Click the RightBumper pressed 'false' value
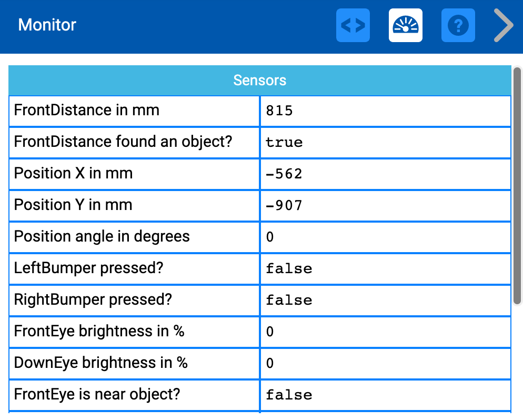523x420 pixels. pyautogui.click(x=288, y=300)
